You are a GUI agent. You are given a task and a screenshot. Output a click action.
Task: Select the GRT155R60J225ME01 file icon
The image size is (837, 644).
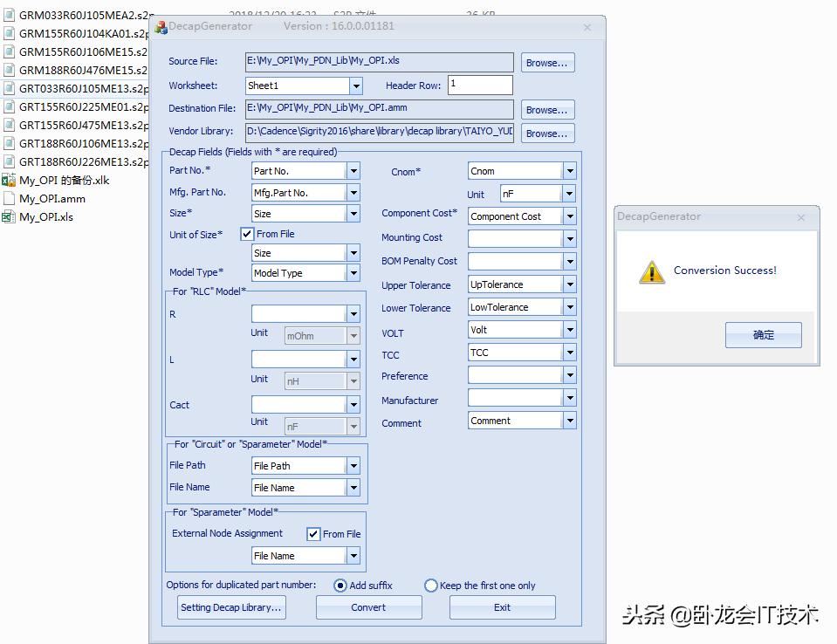tap(9, 106)
